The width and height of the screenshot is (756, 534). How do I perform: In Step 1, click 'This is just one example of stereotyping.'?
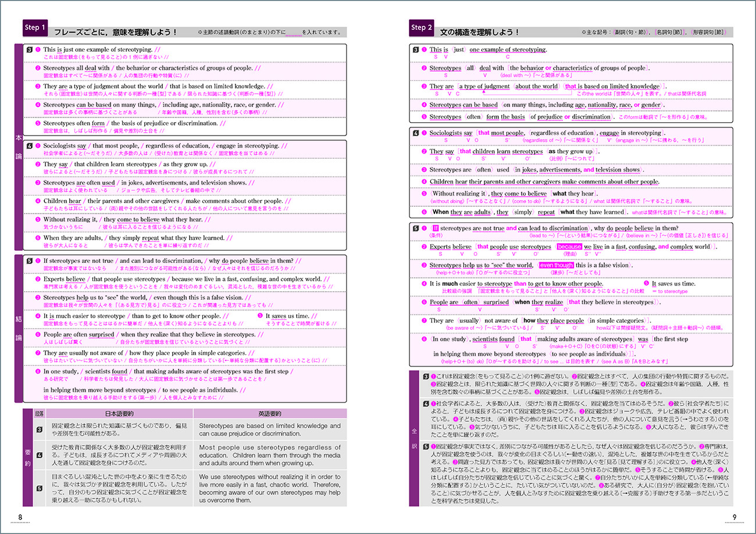pos(102,50)
